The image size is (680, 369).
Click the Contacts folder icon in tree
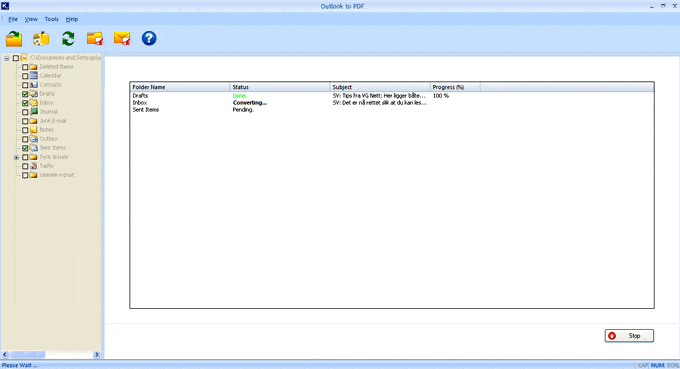click(33, 85)
